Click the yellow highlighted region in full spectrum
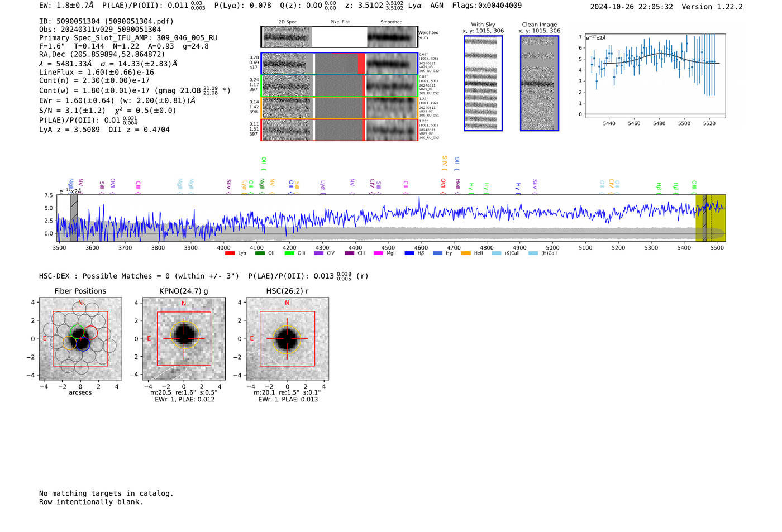 (711, 218)
